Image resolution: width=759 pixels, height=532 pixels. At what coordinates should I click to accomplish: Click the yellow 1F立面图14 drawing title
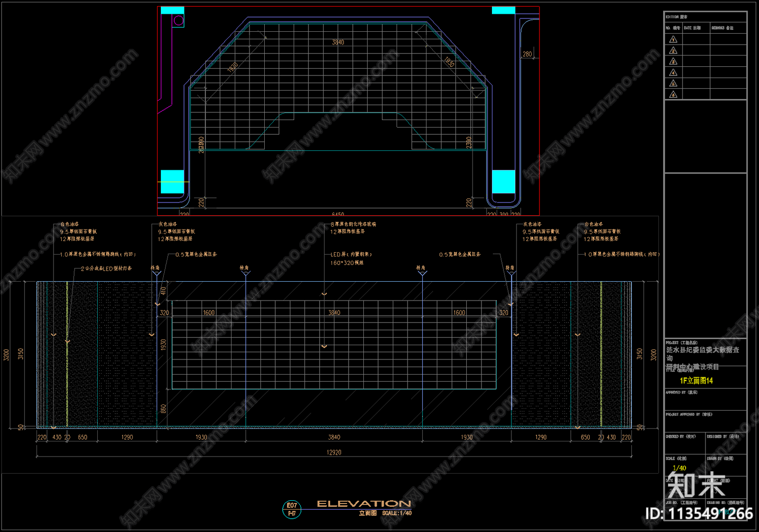696,380
